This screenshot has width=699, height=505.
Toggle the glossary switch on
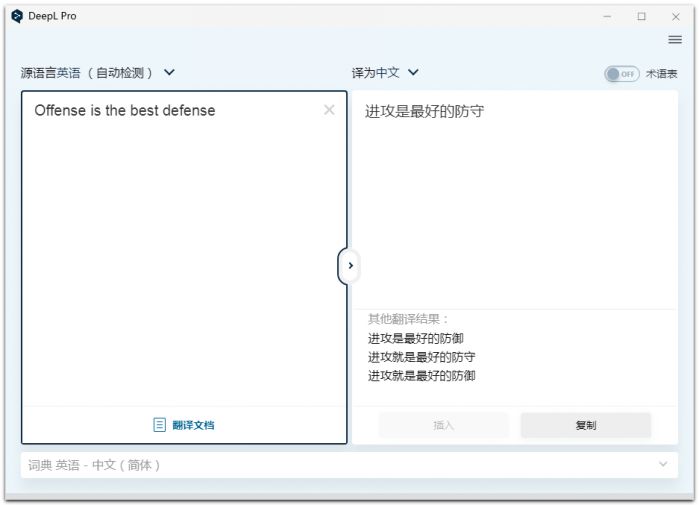(621, 74)
